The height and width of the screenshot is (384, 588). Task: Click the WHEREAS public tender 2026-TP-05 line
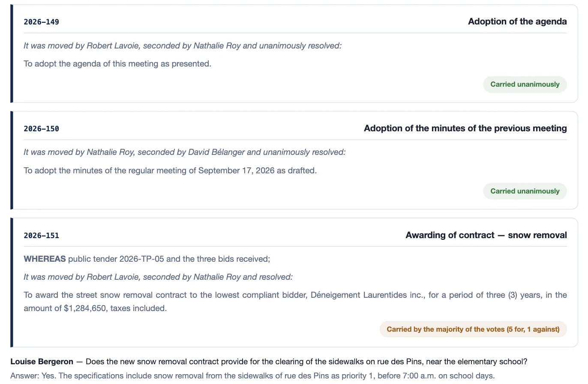[x=147, y=259]
